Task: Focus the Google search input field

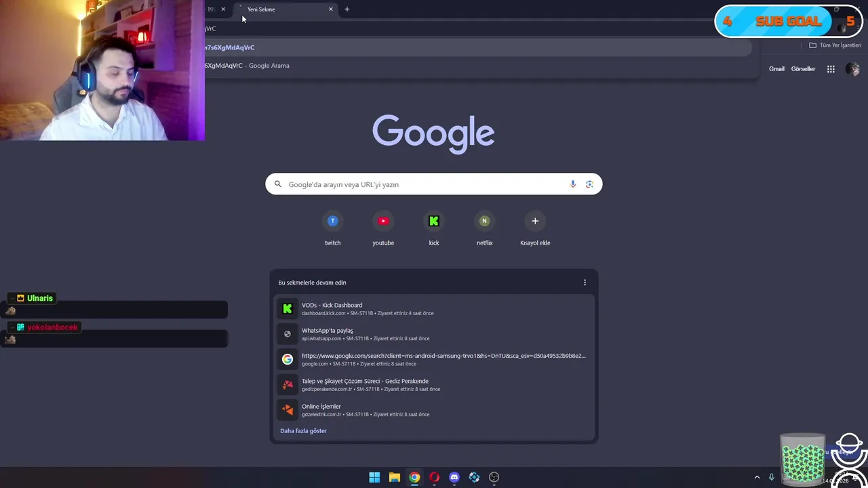Action: pos(434,184)
